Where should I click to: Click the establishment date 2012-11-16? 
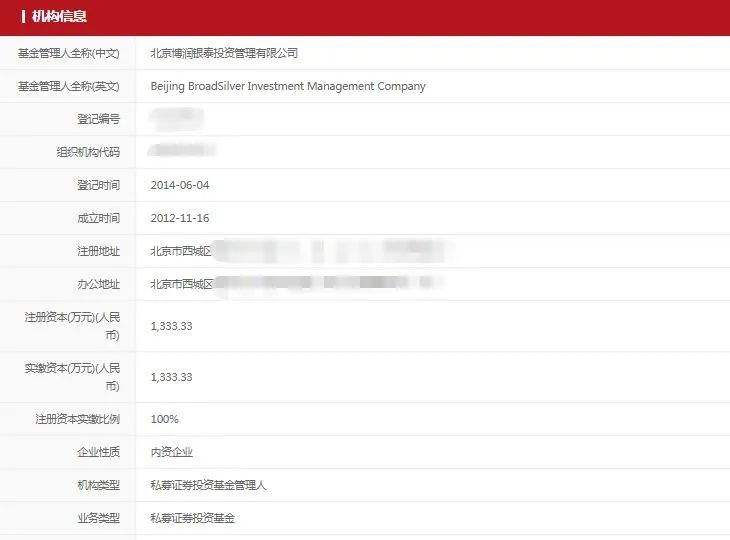tap(179, 218)
